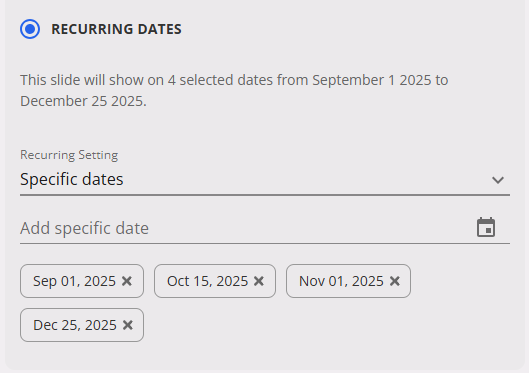Focus the Add specific date field
529x373 pixels.
coord(265,228)
